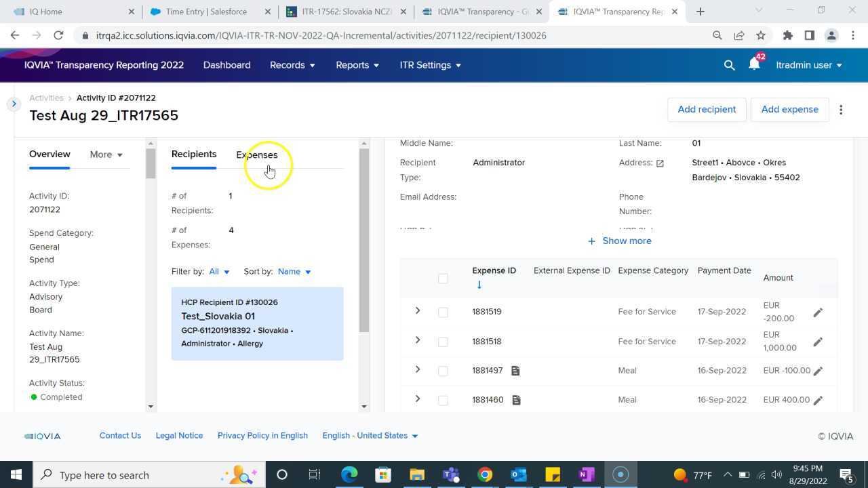
Task: Expand the row for expense 1881460
Action: [x=418, y=399]
